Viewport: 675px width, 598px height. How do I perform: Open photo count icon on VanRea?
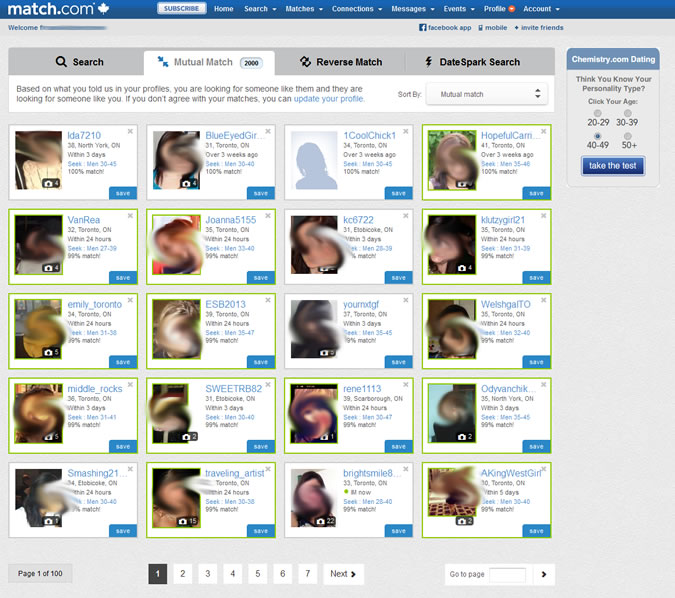pyautogui.click(x=51, y=268)
